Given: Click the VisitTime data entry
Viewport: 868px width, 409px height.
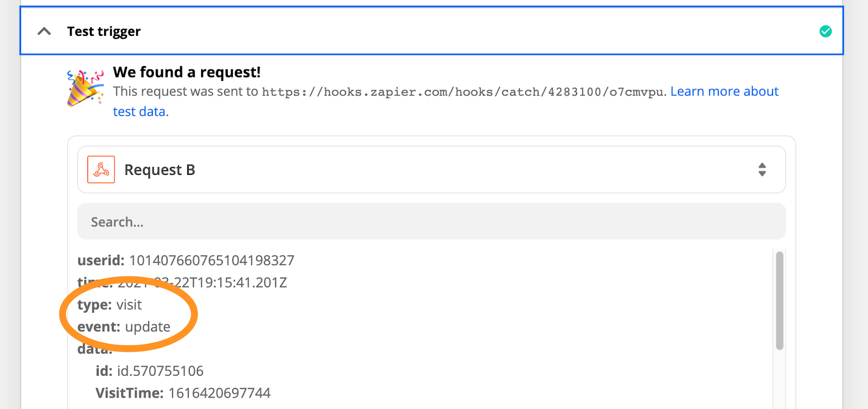Looking at the screenshot, I should 183,393.
